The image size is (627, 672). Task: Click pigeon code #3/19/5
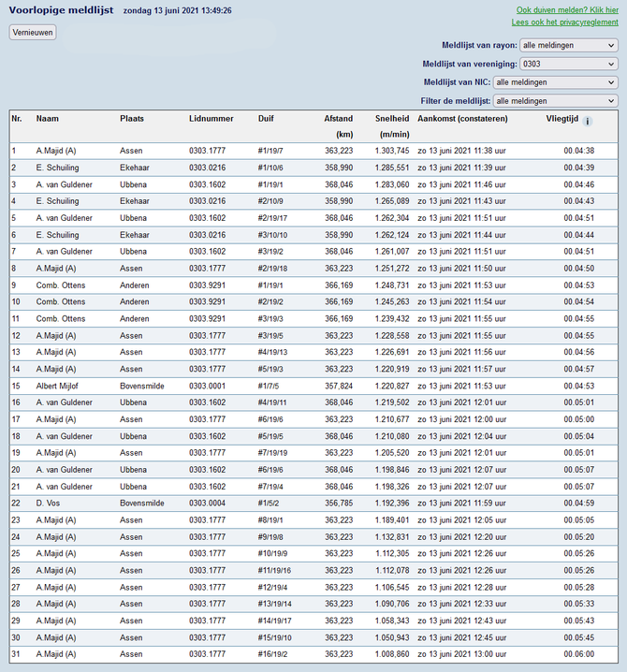tap(270, 336)
